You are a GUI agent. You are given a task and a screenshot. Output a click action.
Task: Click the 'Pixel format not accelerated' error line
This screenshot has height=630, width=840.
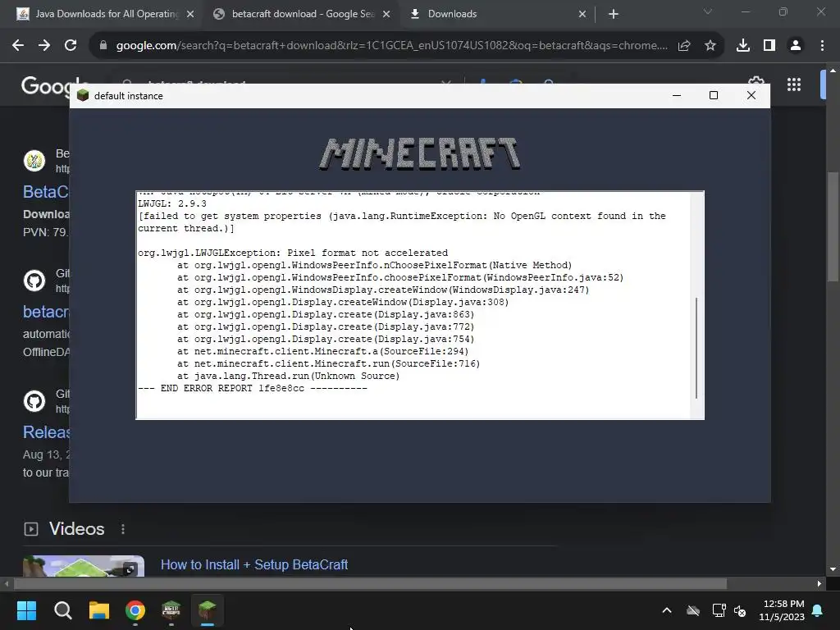[293, 253]
